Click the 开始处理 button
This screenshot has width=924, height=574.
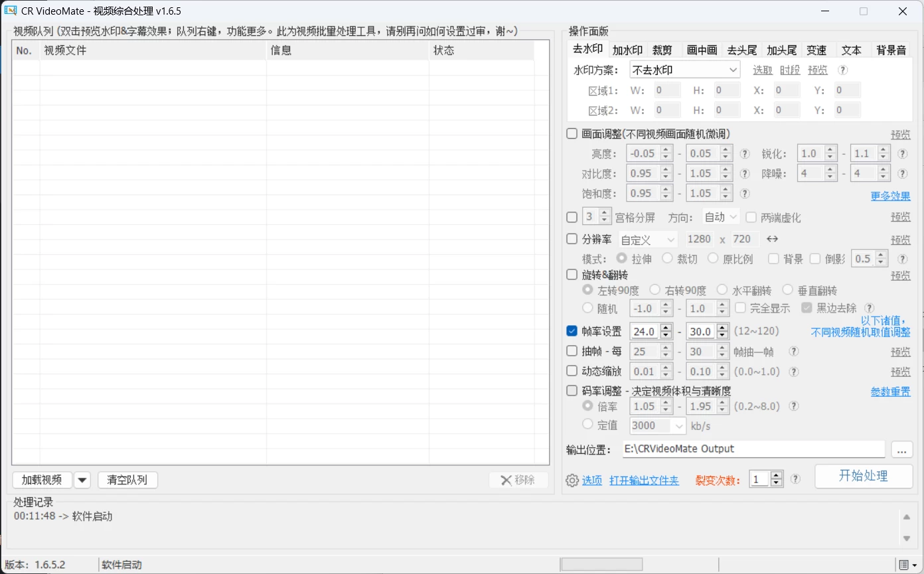click(863, 476)
